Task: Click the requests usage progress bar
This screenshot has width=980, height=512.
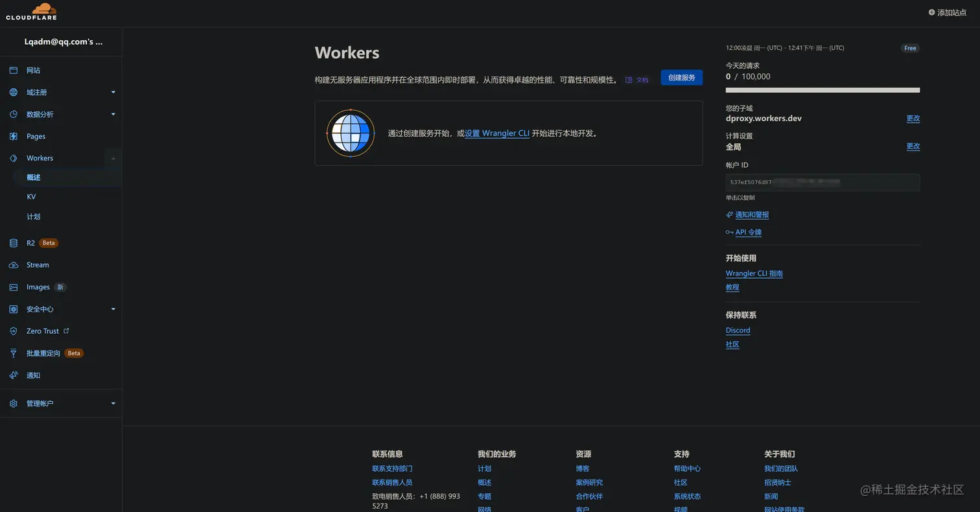Action: coord(822,90)
